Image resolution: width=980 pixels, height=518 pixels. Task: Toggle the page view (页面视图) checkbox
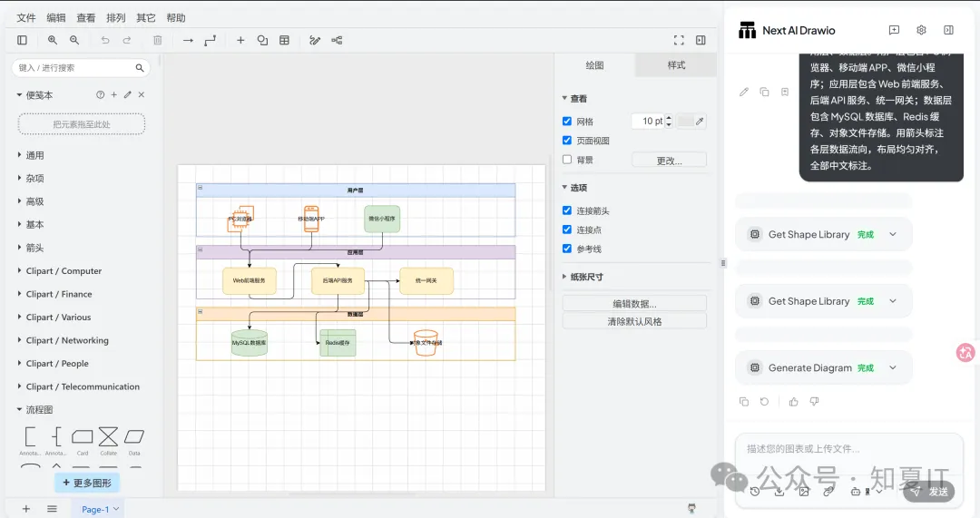[567, 141]
